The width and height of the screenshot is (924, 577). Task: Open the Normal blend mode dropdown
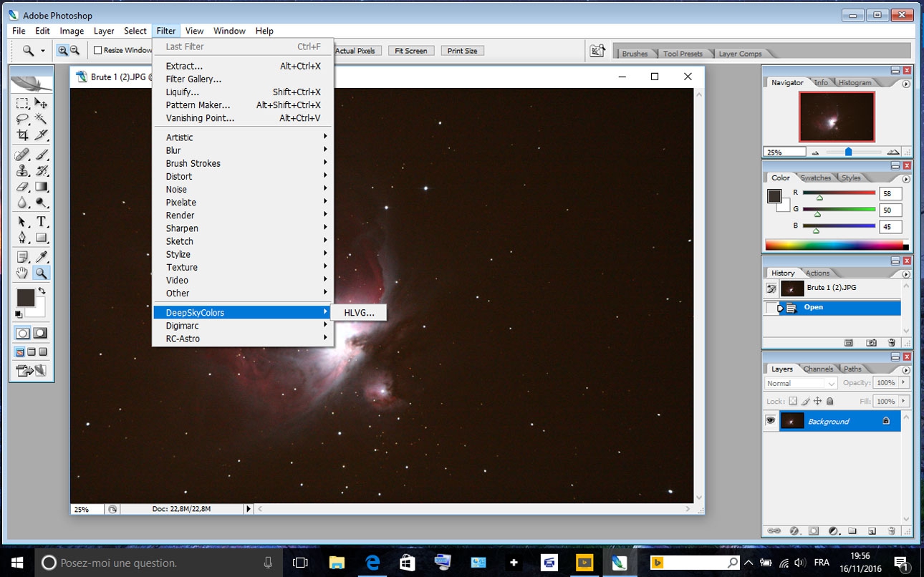pos(800,383)
